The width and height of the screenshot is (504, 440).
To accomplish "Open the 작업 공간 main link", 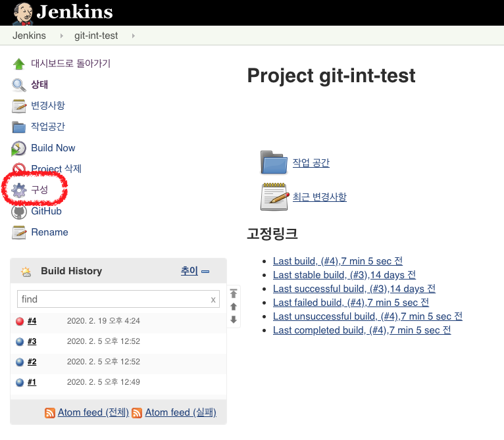I will [x=311, y=162].
